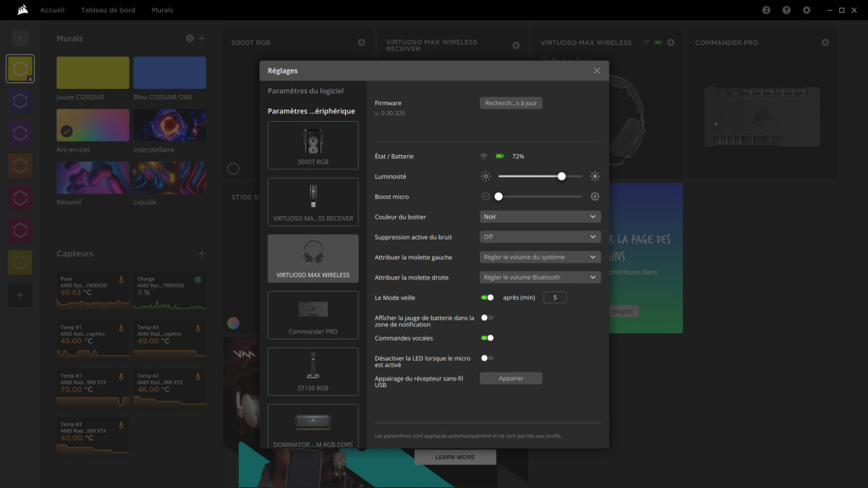The width and height of the screenshot is (868, 488).
Task: Open Murals menu in top bar
Action: click(x=162, y=10)
